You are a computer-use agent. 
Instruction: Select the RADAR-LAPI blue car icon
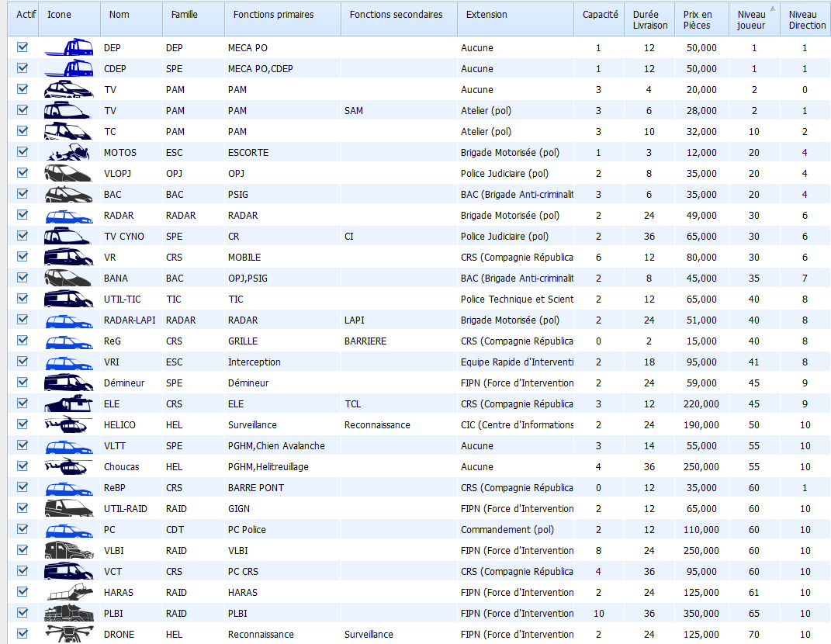(x=69, y=321)
